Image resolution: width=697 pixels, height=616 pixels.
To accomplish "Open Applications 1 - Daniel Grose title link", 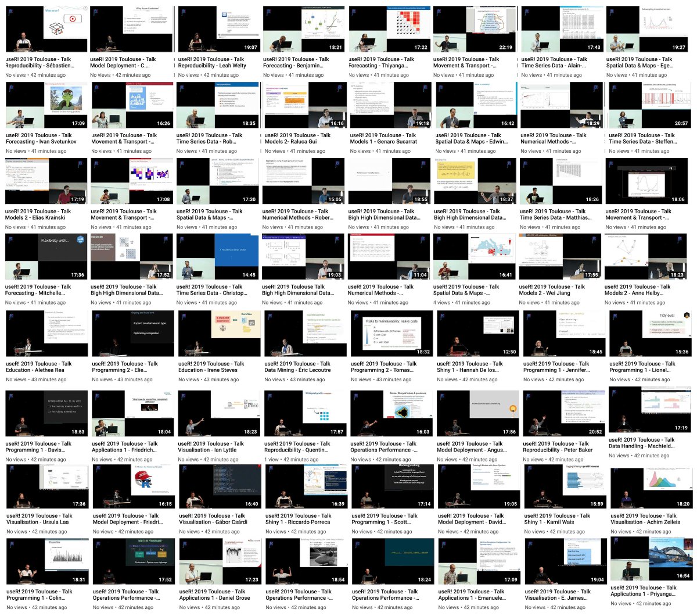I will pos(214,594).
